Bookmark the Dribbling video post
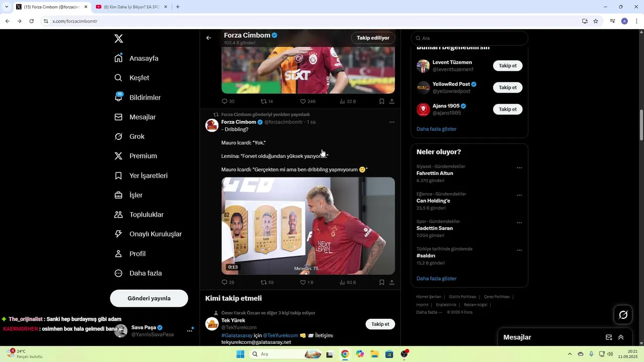The height and width of the screenshot is (362, 644). 382,283
